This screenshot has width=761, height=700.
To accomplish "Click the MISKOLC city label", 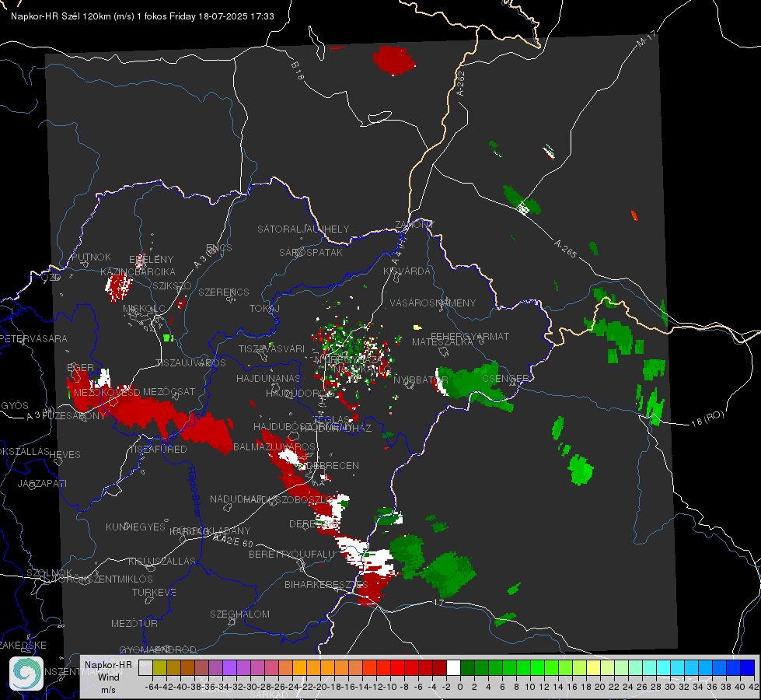I will point(144,309).
